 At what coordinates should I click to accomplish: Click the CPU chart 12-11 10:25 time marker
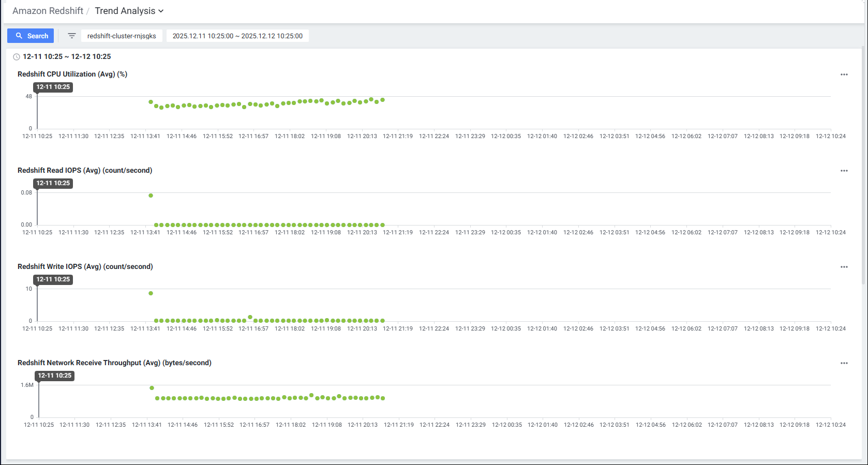point(53,87)
